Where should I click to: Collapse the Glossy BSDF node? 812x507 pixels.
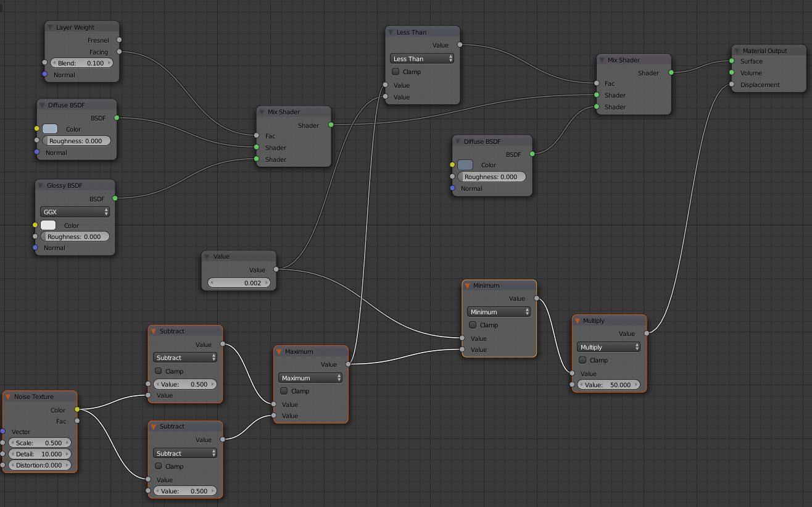pyautogui.click(x=41, y=185)
